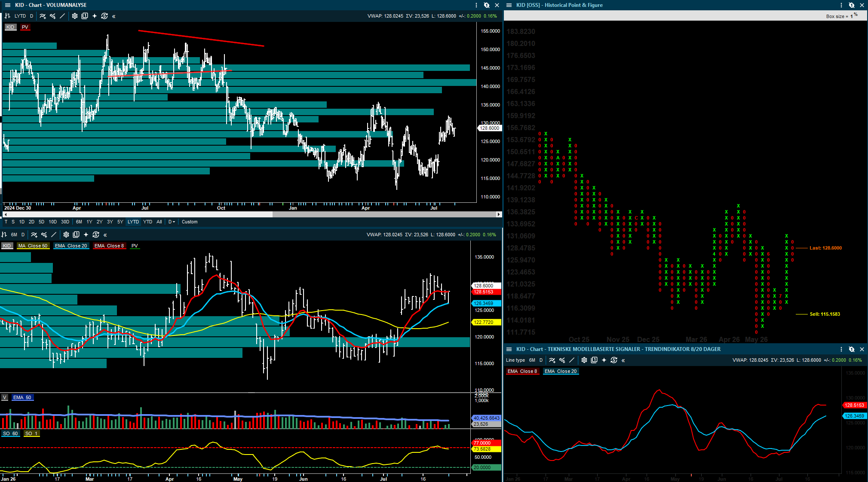Open chart settings gear in VOLUMANALYSE top toolbar

click(x=75, y=16)
